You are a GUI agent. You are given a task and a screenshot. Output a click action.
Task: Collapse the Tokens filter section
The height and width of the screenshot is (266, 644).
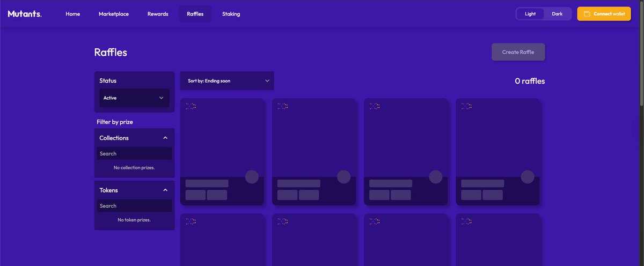tap(165, 190)
